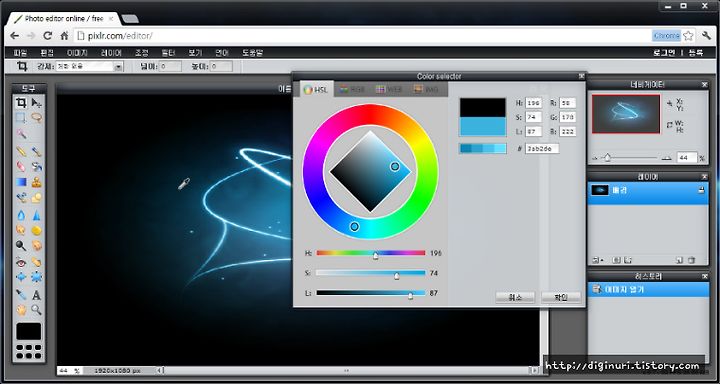The image size is (720, 384).
Task: Select the Brush tool
Action: coord(37,151)
